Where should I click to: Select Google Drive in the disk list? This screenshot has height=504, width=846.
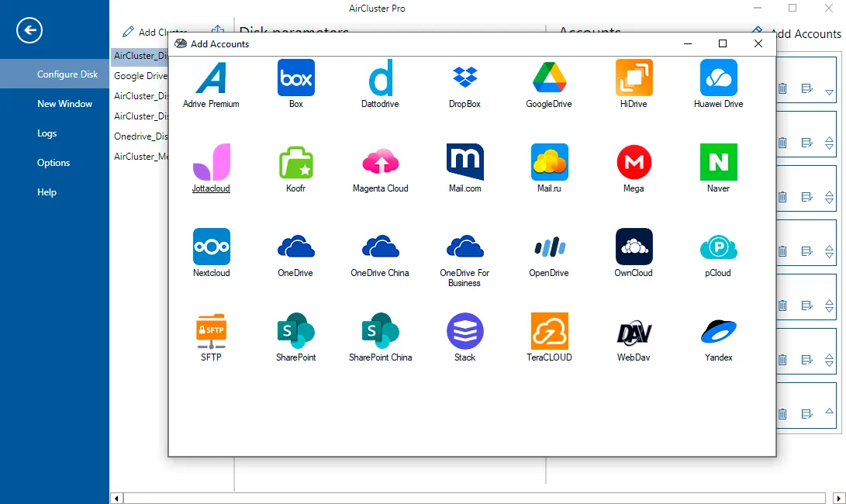coord(140,76)
